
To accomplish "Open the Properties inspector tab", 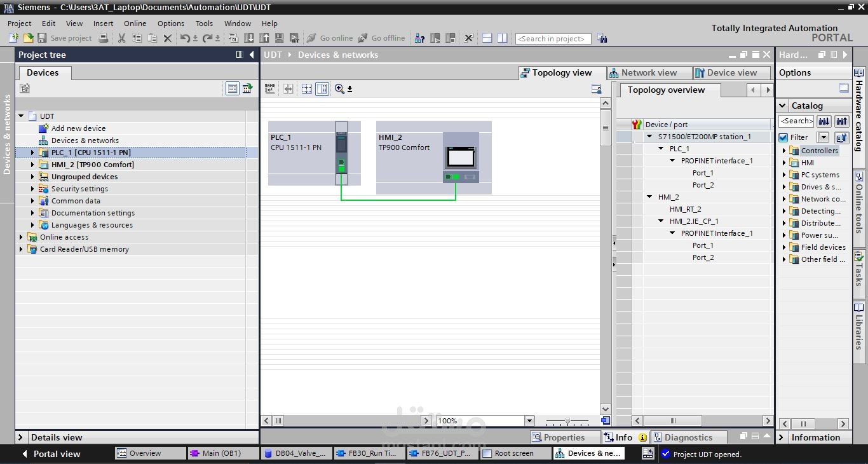I will point(564,437).
